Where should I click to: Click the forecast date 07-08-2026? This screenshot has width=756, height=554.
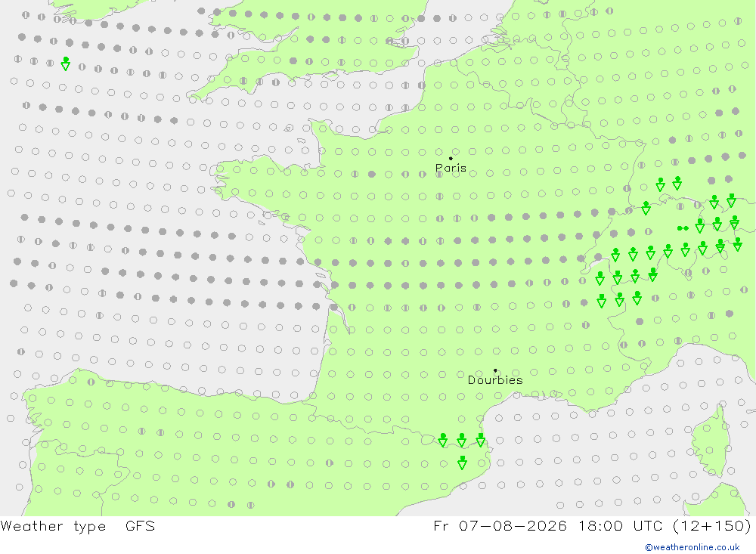pyautogui.click(x=513, y=525)
